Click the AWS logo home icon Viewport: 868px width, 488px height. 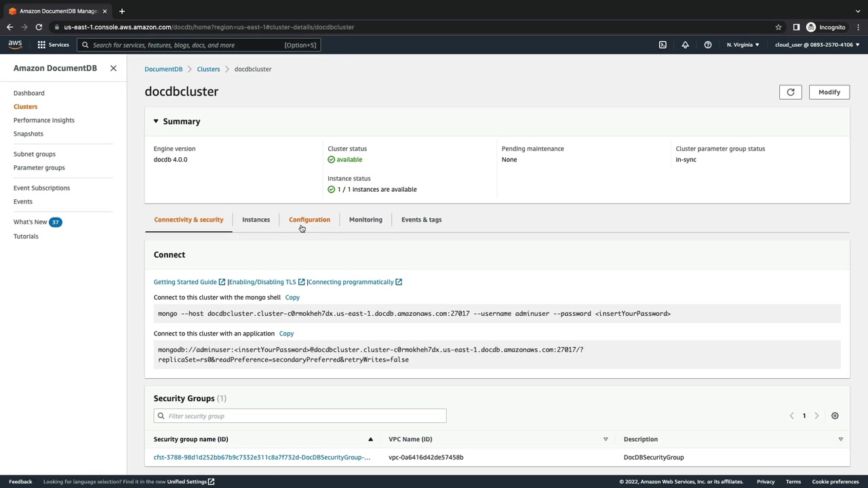point(15,45)
